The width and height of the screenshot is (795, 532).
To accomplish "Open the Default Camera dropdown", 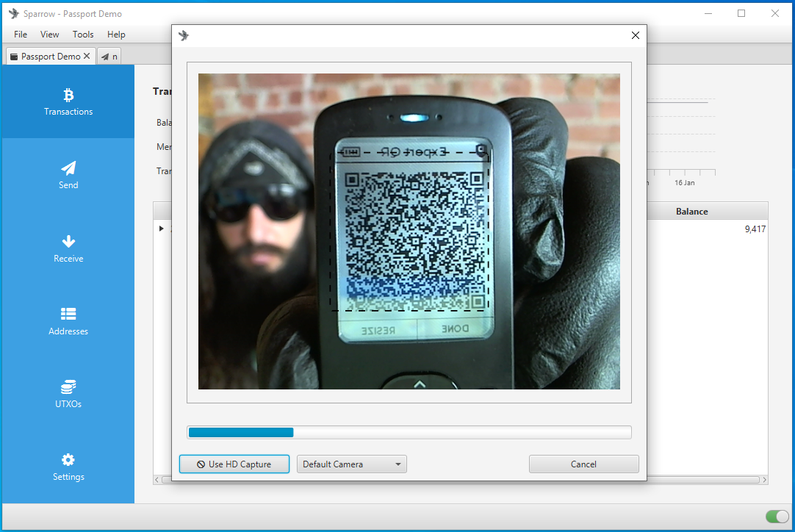I will (x=351, y=464).
